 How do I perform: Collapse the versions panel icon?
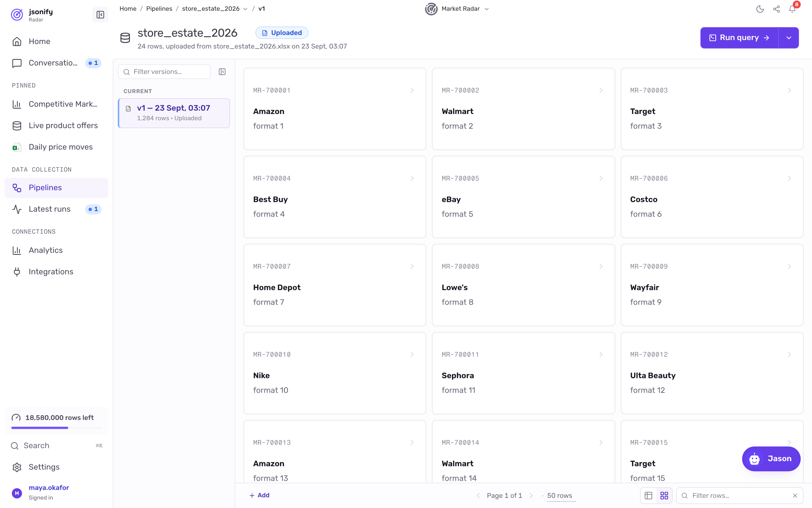click(222, 72)
